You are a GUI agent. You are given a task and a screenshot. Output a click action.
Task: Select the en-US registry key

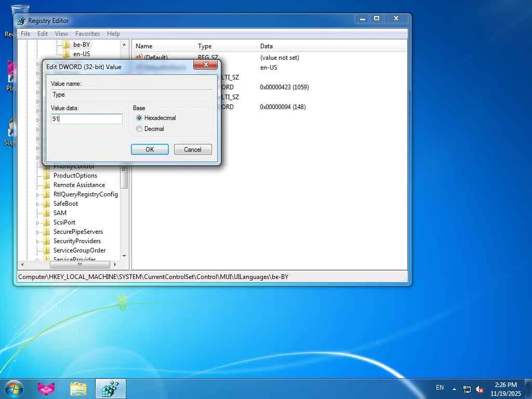pyautogui.click(x=82, y=54)
